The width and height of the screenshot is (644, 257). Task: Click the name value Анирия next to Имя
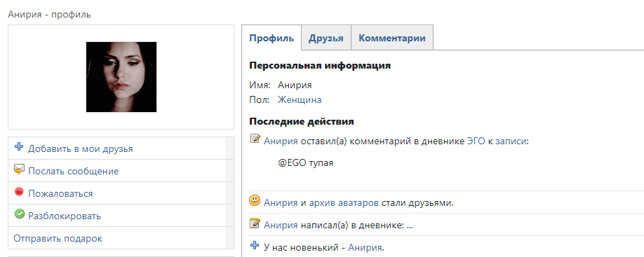(x=295, y=85)
